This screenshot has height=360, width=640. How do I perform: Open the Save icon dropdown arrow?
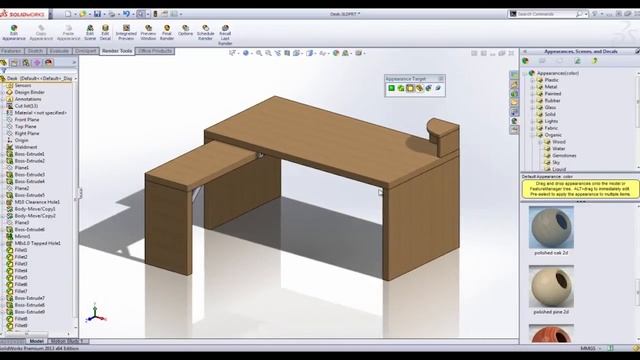104,14
